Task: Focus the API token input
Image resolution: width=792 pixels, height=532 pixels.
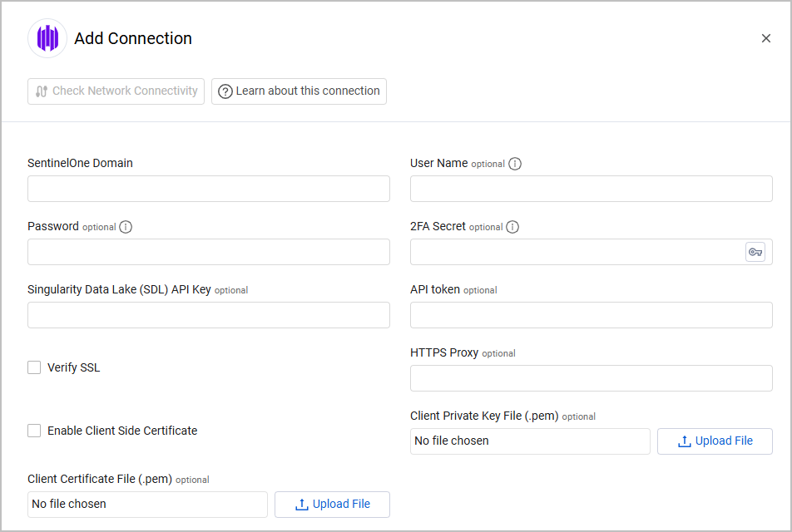Action: click(x=591, y=315)
